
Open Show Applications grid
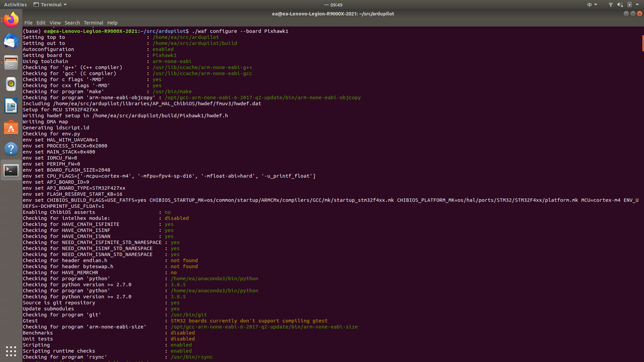tap(11, 351)
